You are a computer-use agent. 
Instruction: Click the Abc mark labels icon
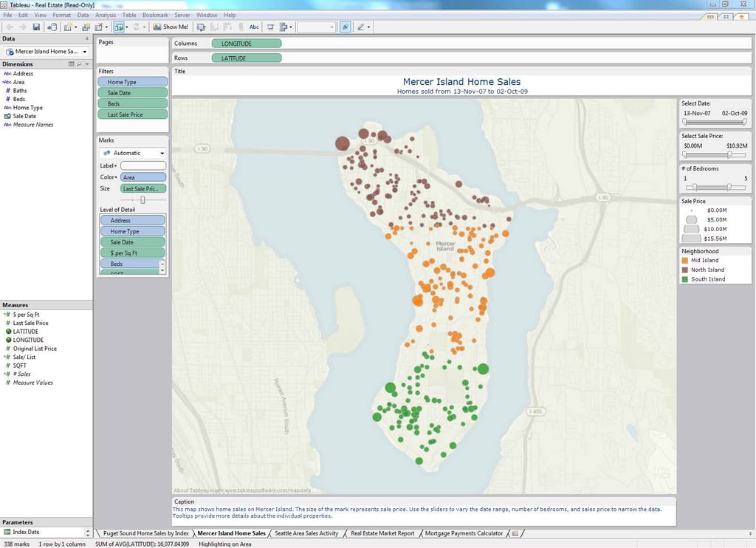[254, 27]
